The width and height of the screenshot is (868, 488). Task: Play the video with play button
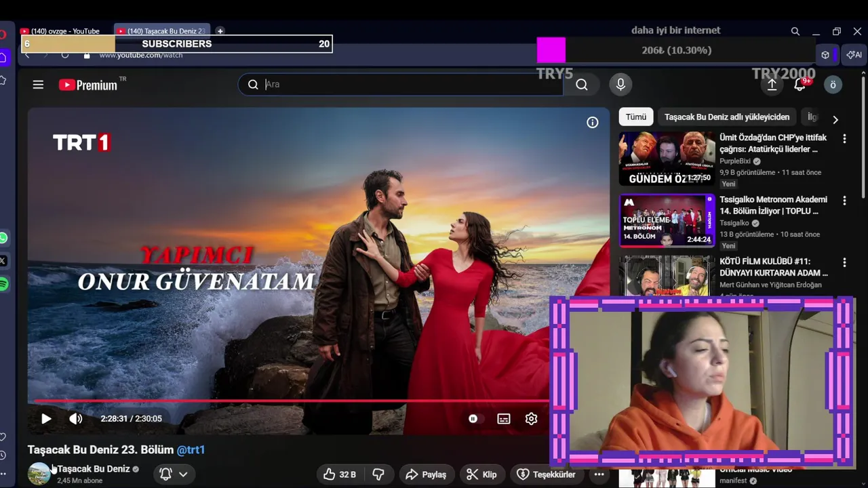click(46, 419)
